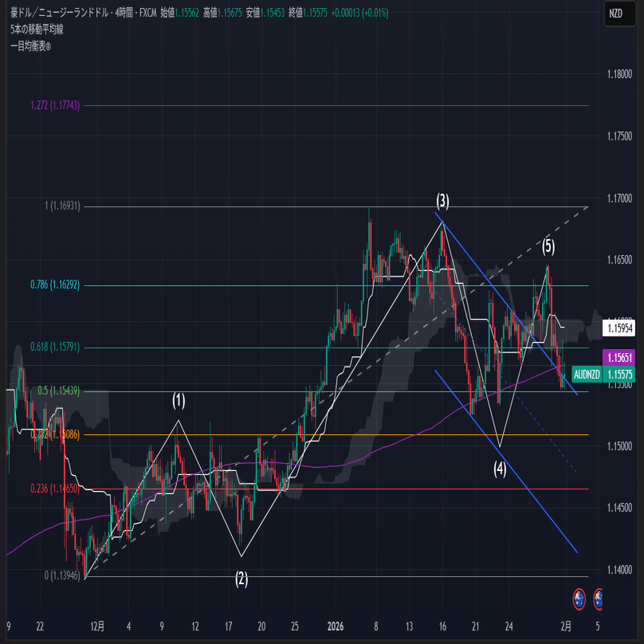
Task: Select the Elliott wave (5) label
Action: tap(548, 246)
